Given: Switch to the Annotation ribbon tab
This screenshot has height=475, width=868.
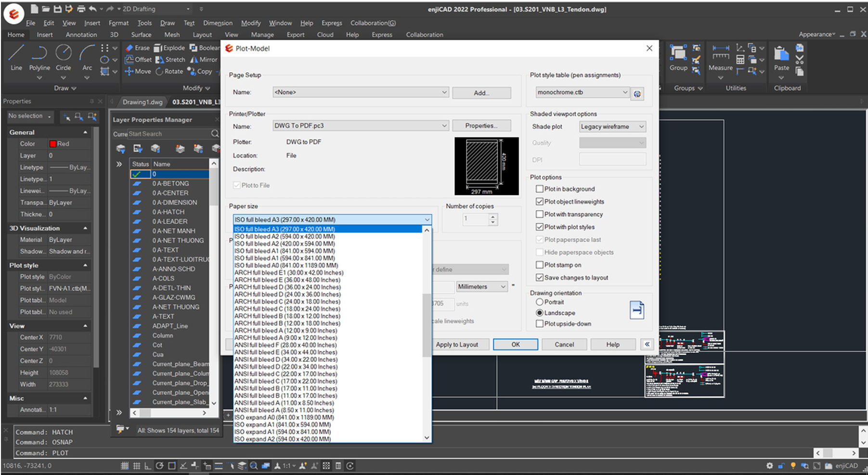Looking at the screenshot, I should pyautogui.click(x=81, y=35).
